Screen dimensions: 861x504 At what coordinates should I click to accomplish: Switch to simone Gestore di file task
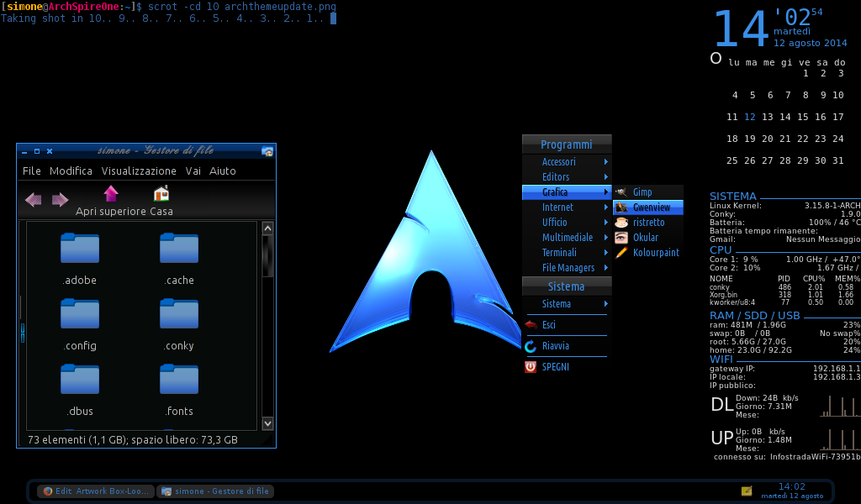[x=216, y=491]
